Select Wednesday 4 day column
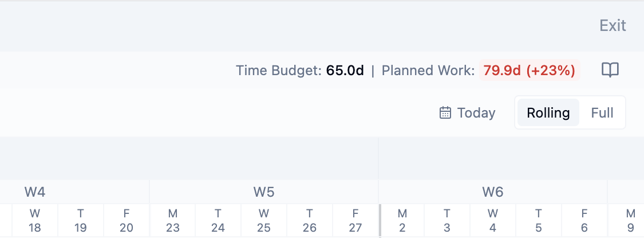 pyautogui.click(x=493, y=221)
